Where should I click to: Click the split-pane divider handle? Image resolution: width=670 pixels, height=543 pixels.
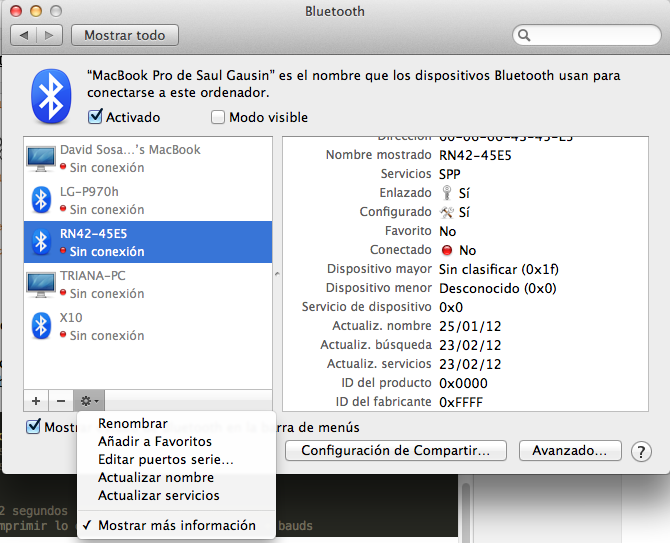(x=277, y=273)
